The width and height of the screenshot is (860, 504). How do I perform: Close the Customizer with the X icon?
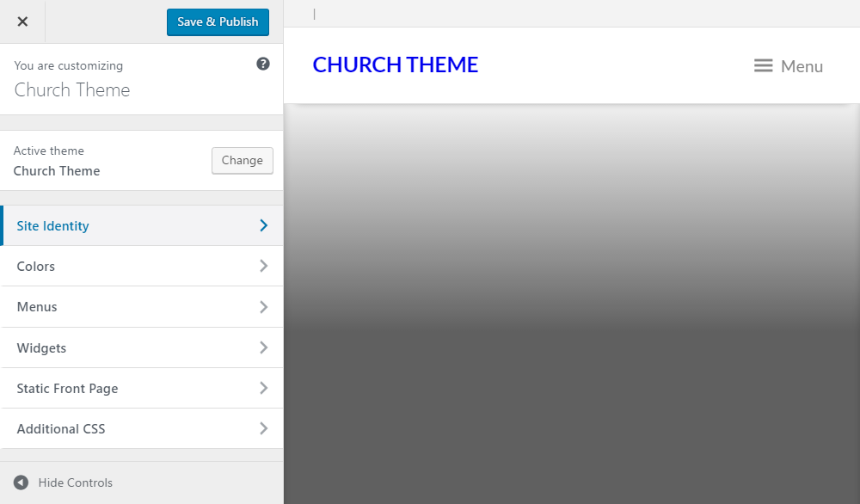pos(22,22)
